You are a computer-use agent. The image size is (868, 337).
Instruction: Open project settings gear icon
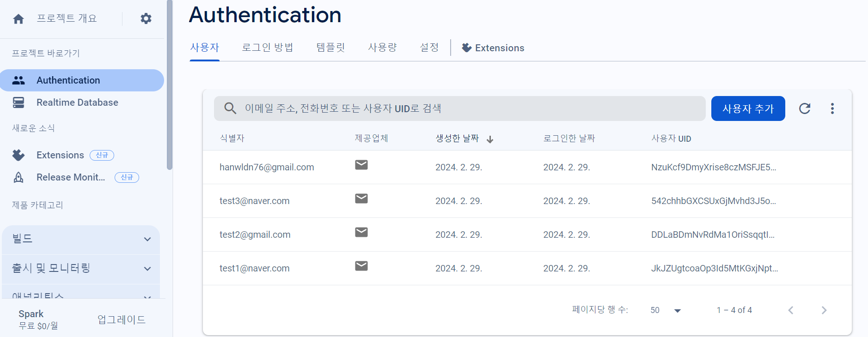[146, 18]
